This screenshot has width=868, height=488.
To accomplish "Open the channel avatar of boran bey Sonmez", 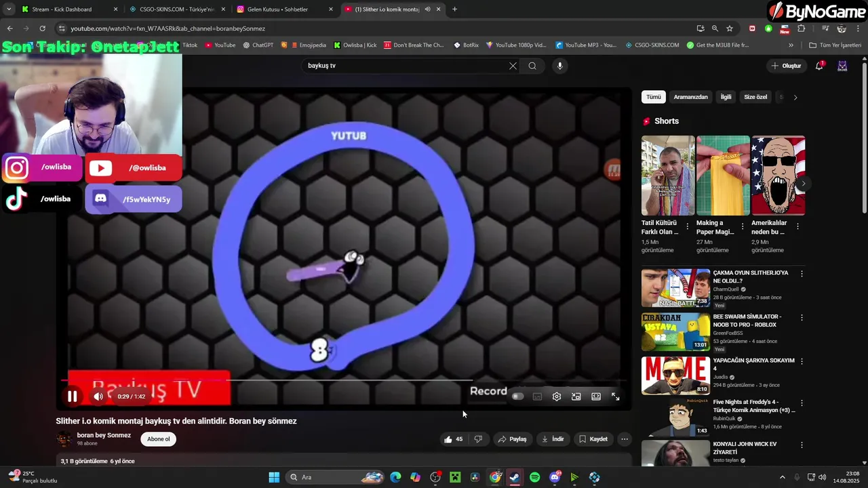I will pos(64,439).
